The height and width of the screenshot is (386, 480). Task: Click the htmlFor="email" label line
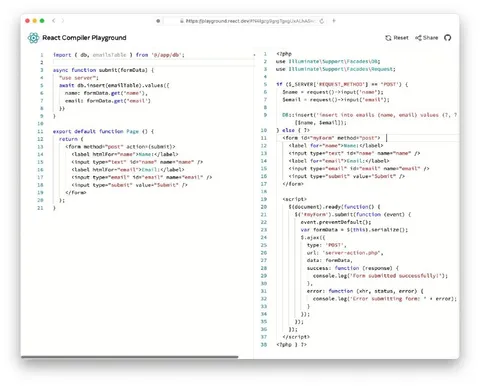[128, 170]
